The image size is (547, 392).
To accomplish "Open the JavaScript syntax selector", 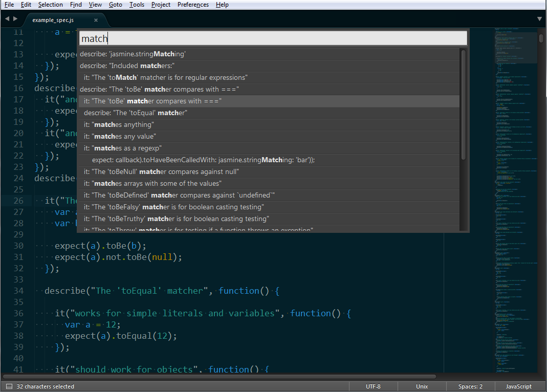I will click(519, 386).
